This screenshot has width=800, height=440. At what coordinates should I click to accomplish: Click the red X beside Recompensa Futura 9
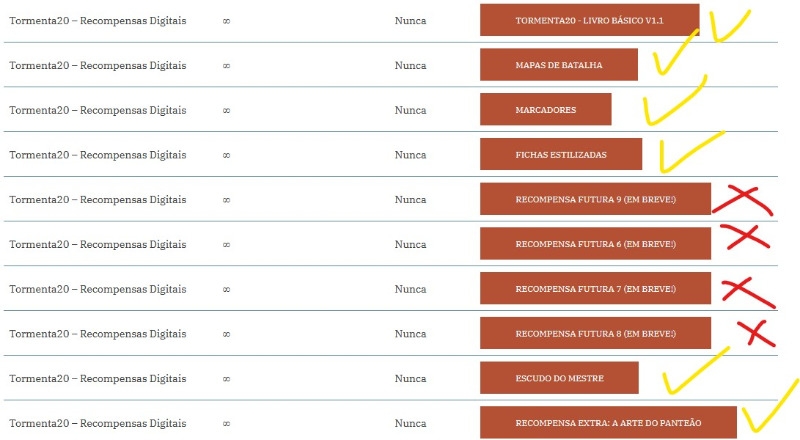(740, 200)
